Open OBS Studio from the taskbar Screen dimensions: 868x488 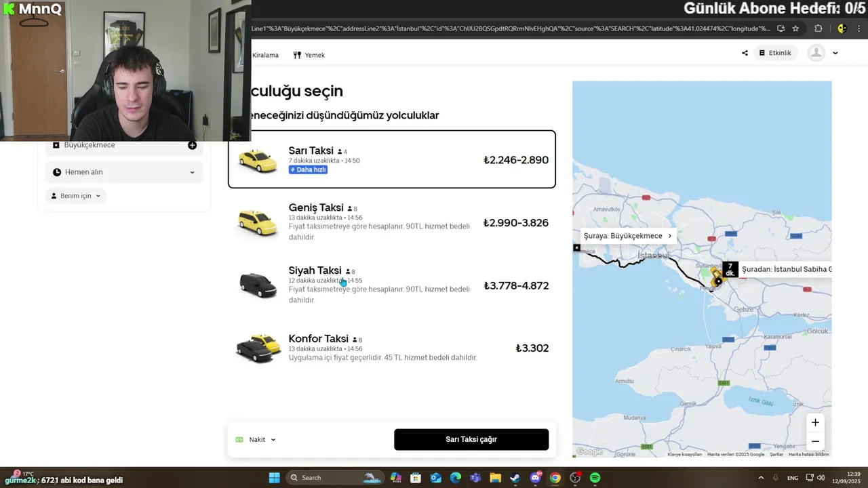pos(575,478)
